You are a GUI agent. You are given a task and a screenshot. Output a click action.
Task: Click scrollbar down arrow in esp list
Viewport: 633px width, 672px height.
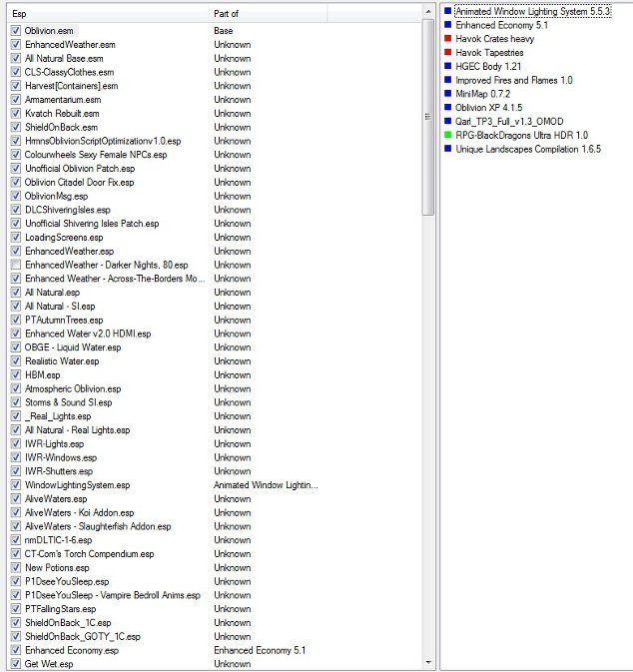click(x=428, y=663)
